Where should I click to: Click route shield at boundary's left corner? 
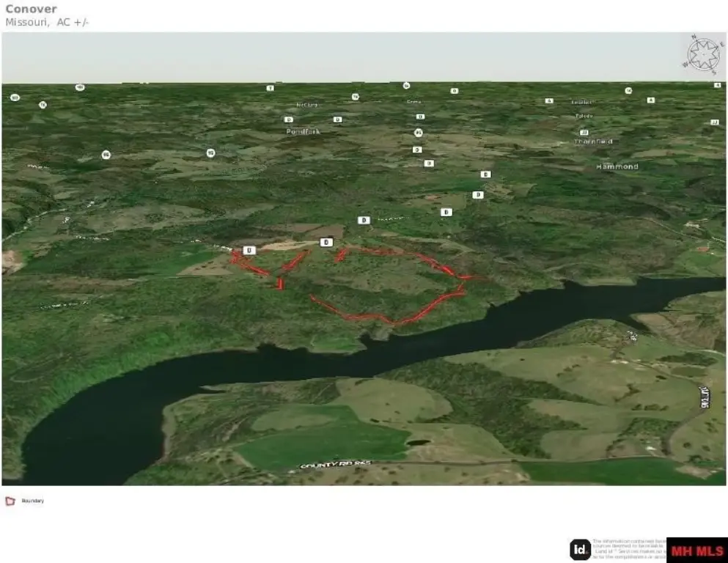click(x=249, y=251)
